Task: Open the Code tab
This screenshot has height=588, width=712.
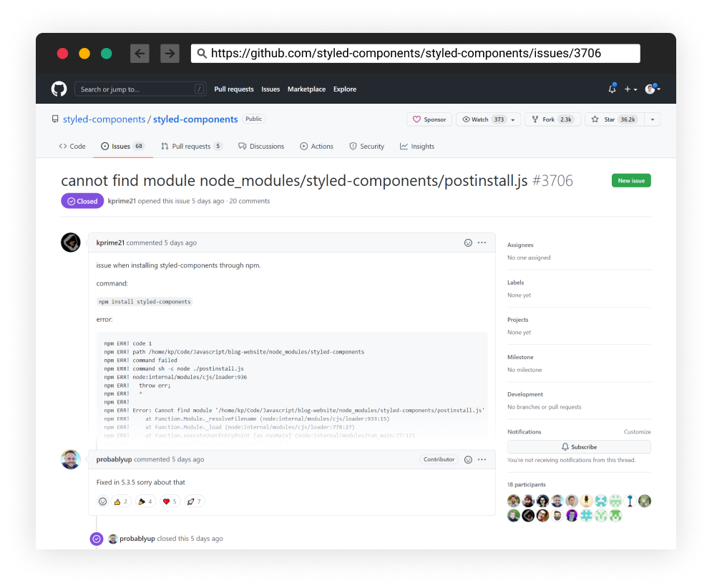Action: pyautogui.click(x=72, y=146)
